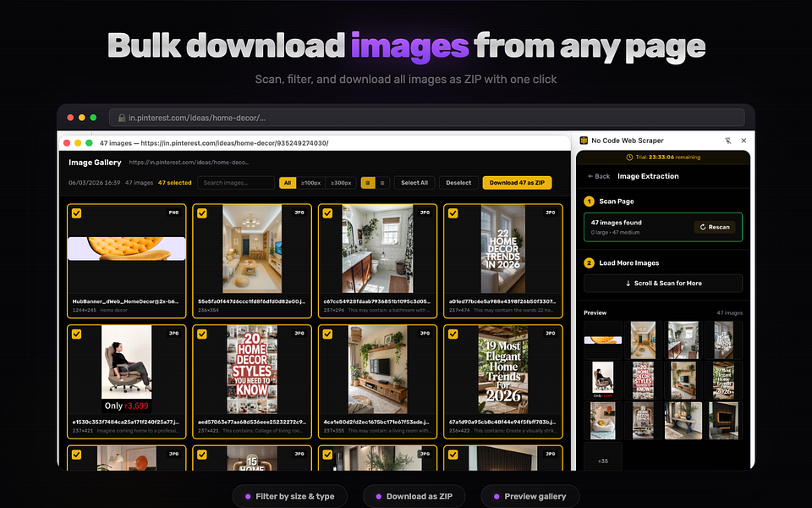Click the lock icon in the address bar

coord(122,118)
